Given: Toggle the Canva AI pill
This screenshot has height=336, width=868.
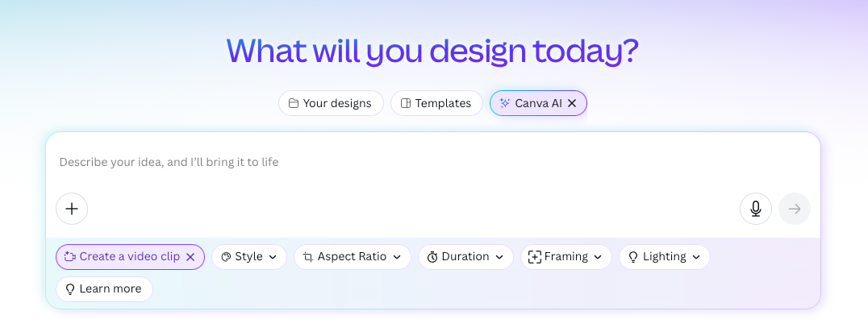Looking at the screenshot, I should 538,103.
